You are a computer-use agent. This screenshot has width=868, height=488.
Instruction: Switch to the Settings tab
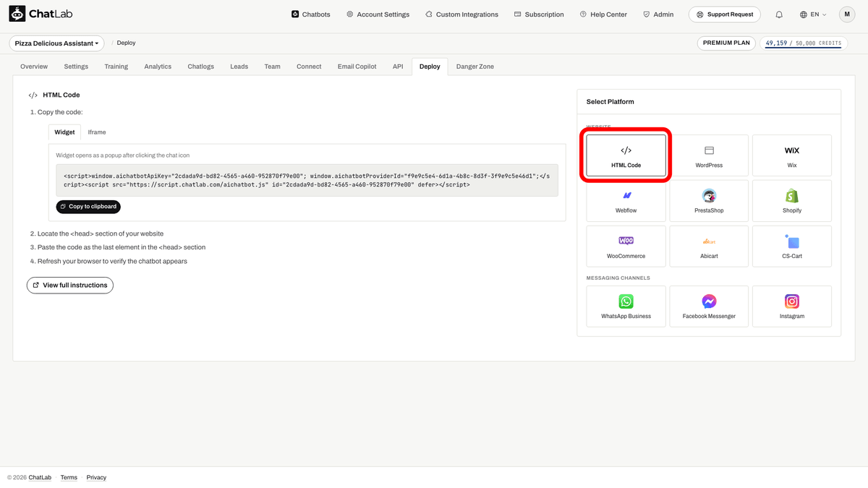[x=76, y=67]
